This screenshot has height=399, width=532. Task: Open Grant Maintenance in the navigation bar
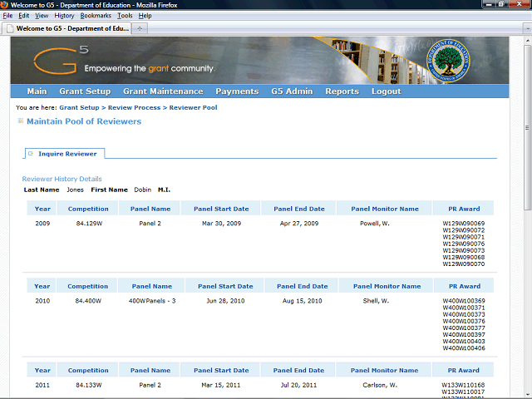tap(163, 91)
